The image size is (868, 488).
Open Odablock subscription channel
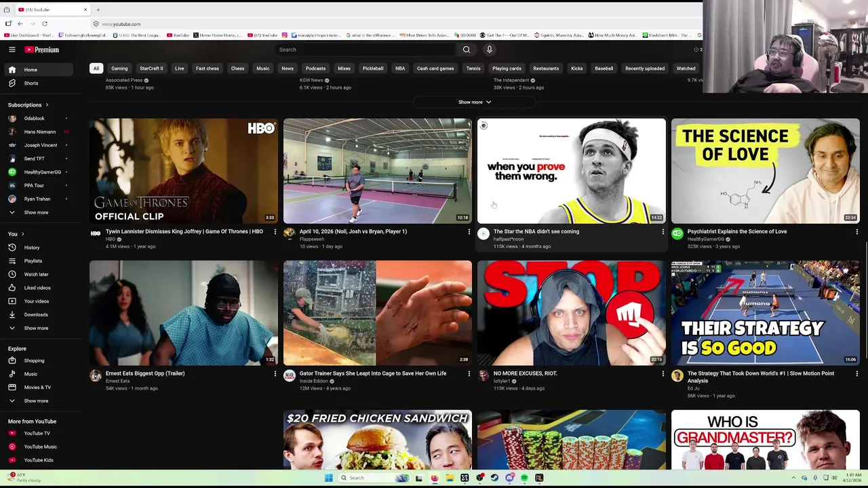(x=38, y=119)
